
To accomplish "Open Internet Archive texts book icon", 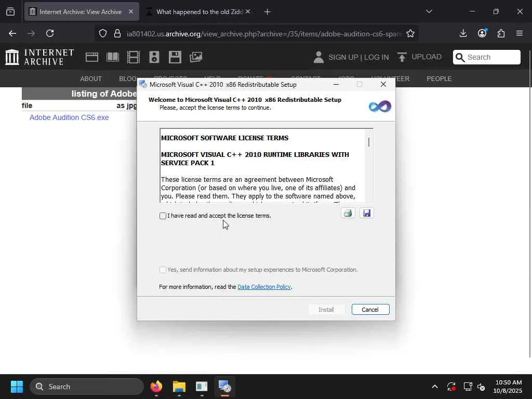I will point(113,57).
